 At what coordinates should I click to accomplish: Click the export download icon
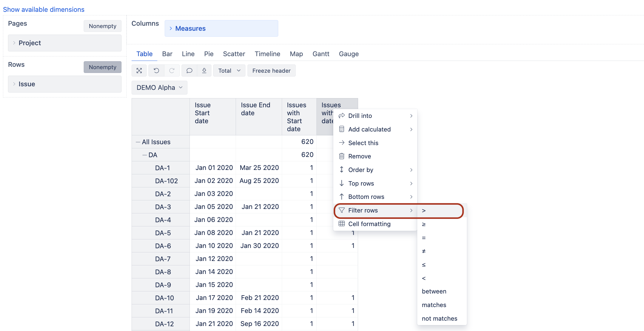204,71
